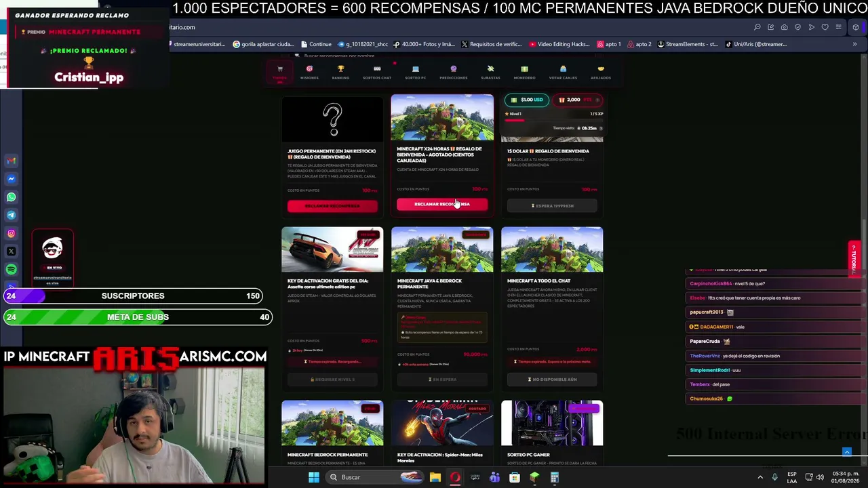
Task: Click No Disponible Aún on Minecraft a Todo el Chat
Action: [552, 379]
